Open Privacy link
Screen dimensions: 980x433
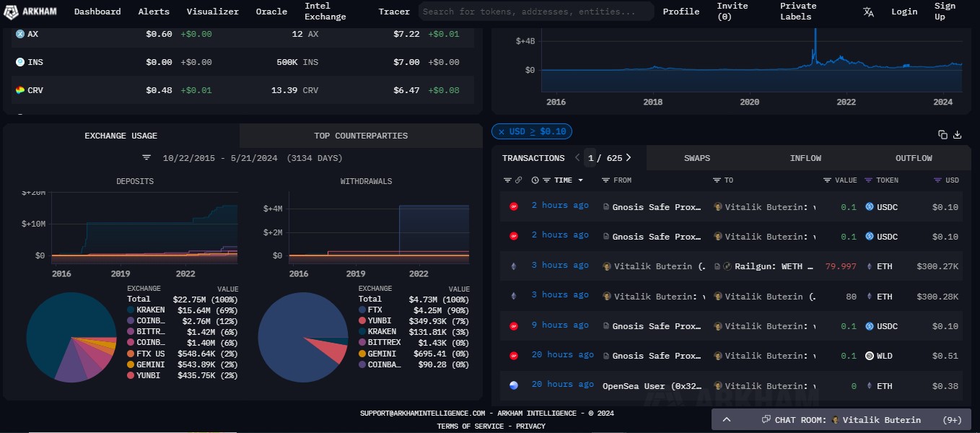tap(530, 427)
